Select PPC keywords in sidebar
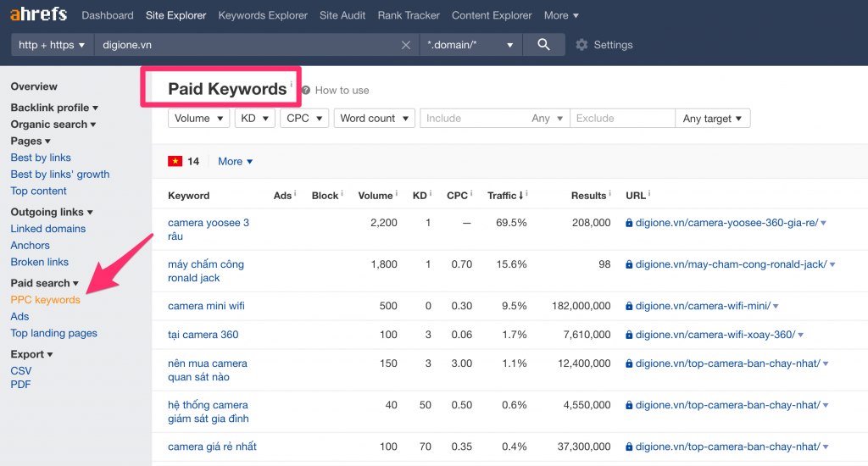The image size is (868, 466). [x=46, y=299]
